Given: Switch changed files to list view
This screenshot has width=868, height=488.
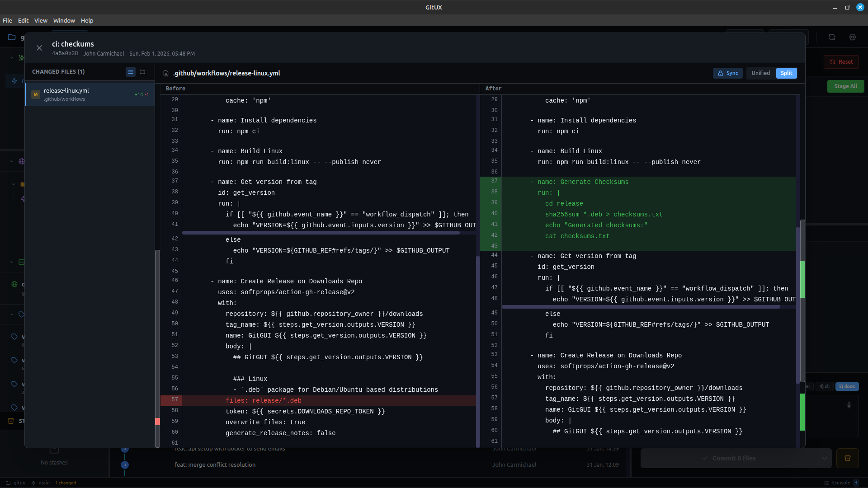Looking at the screenshot, I should point(130,72).
